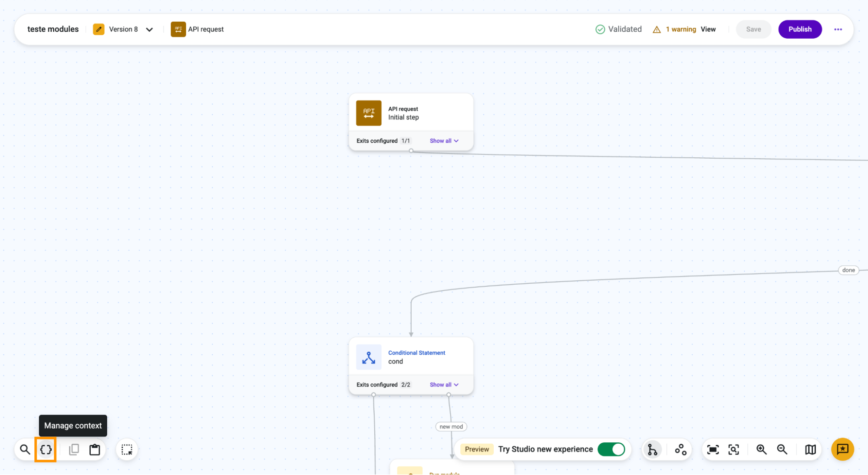This screenshot has width=868, height=475.
Task: Click the fit-to-screen icon
Action: 713,449
